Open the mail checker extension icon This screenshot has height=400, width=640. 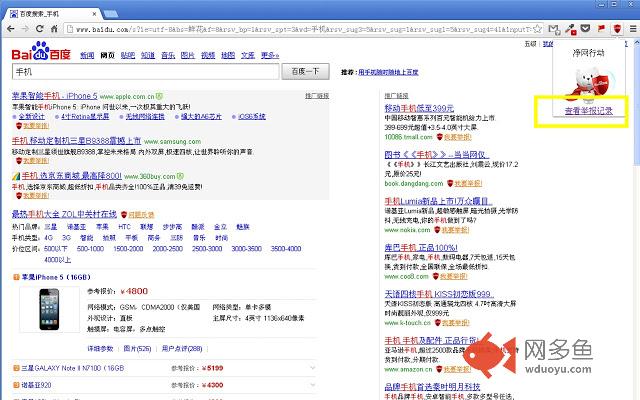point(553,29)
